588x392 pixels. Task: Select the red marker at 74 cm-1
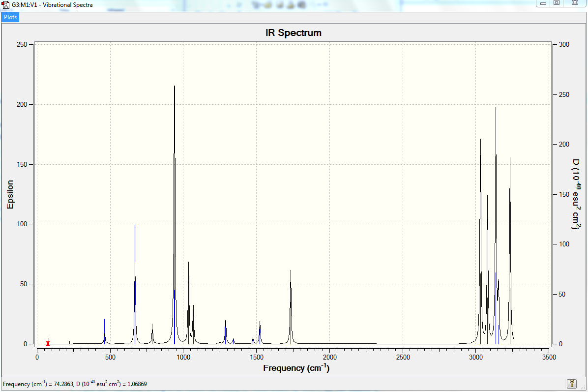(x=48, y=343)
